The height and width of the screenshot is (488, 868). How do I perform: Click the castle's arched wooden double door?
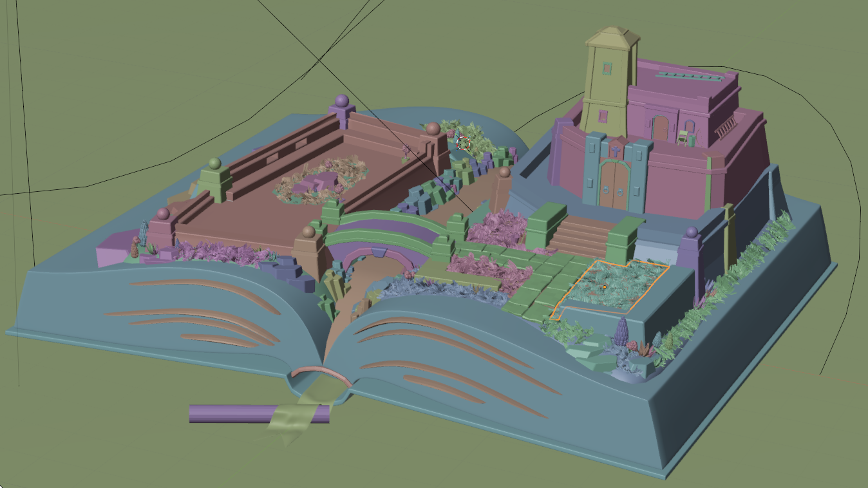(614, 185)
